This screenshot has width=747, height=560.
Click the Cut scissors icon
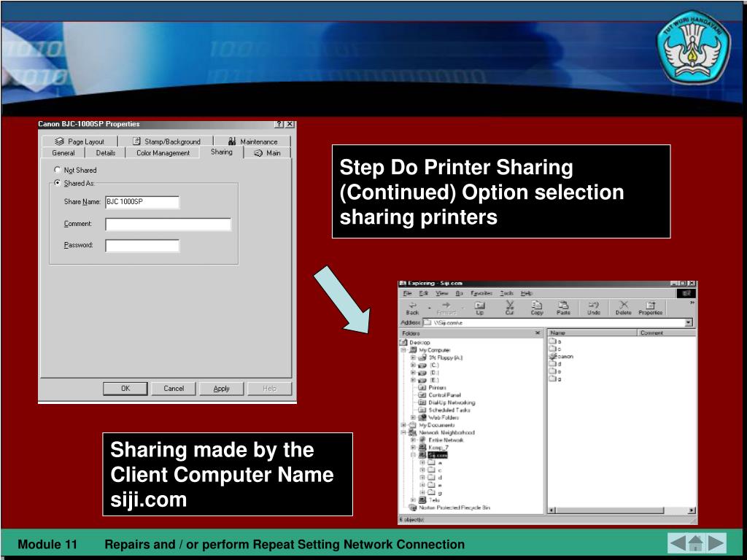[x=509, y=308]
